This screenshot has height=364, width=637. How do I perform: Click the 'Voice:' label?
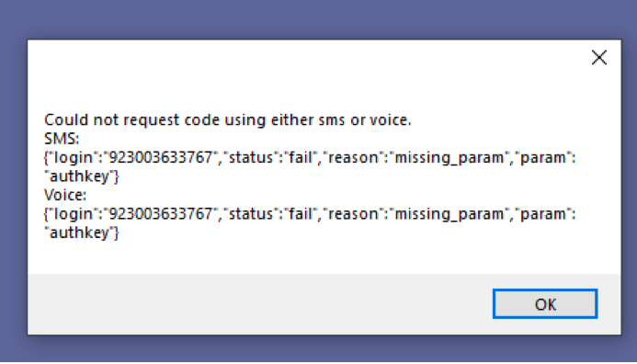click(65, 196)
